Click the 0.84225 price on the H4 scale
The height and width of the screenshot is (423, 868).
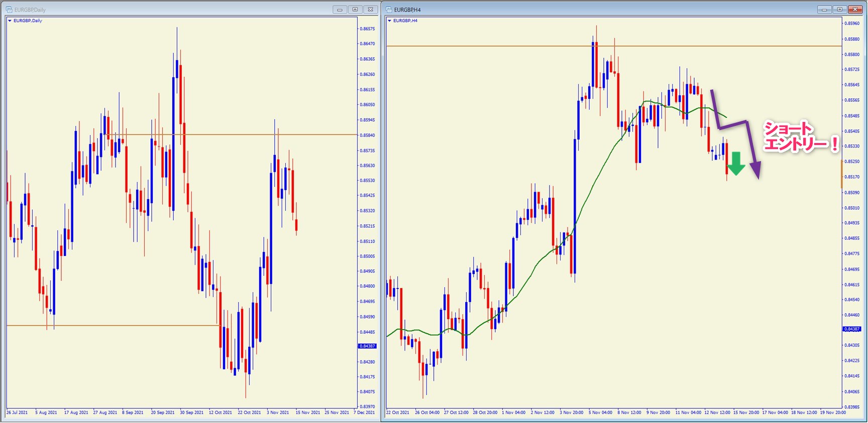point(852,360)
